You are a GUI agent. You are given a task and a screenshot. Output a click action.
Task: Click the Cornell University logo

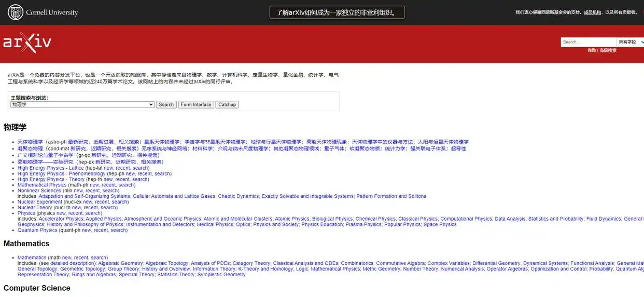[x=43, y=12]
